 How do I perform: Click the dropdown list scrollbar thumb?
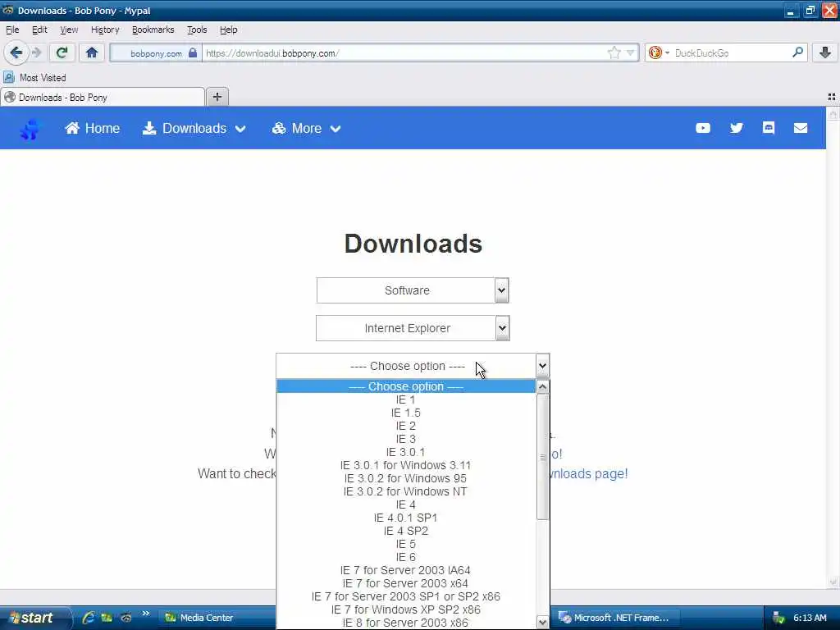pyautogui.click(x=543, y=457)
